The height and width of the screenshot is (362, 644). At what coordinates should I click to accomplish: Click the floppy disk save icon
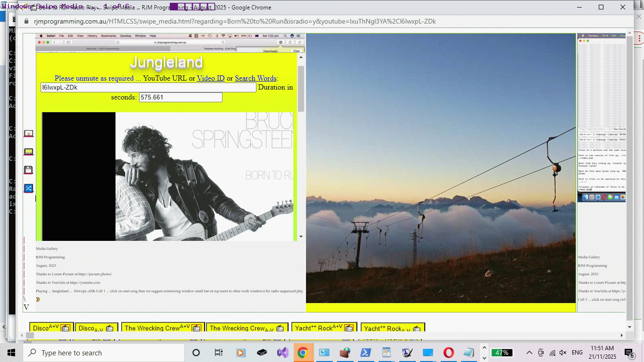pyautogui.click(x=28, y=170)
